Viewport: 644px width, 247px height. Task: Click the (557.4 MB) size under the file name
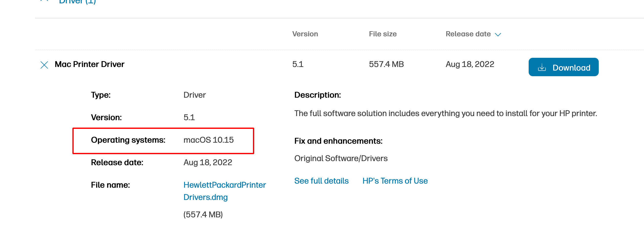[x=203, y=215]
